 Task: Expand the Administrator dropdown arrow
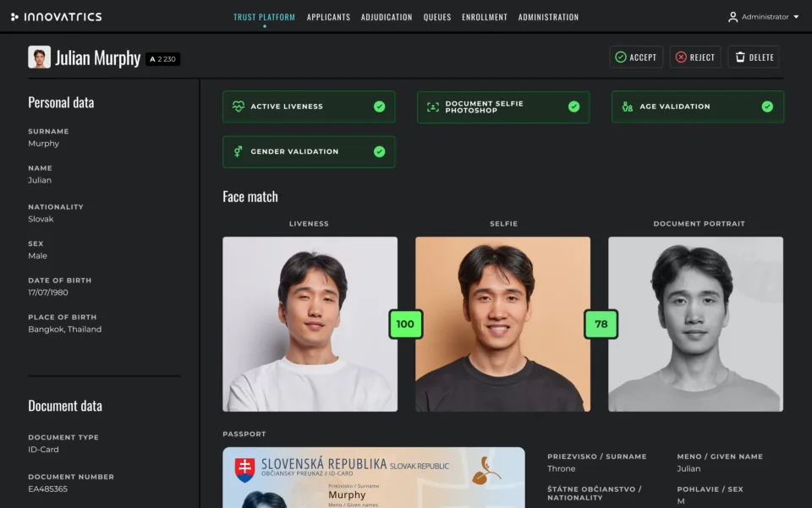796,17
